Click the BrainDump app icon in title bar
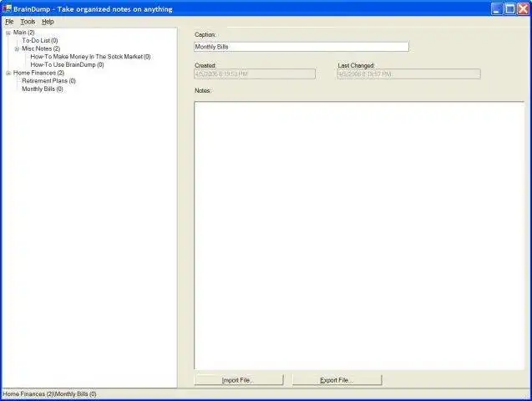Image resolution: width=532 pixels, height=401 pixels. tap(7, 8)
